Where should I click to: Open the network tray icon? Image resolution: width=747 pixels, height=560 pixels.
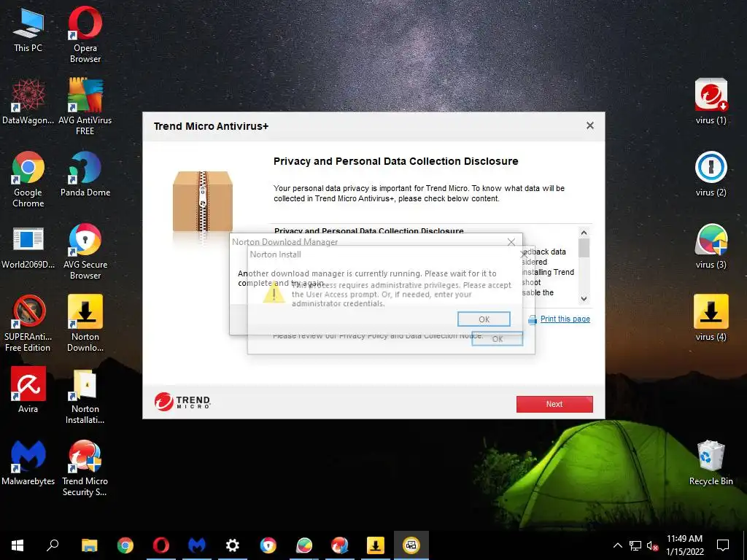pyautogui.click(x=635, y=545)
